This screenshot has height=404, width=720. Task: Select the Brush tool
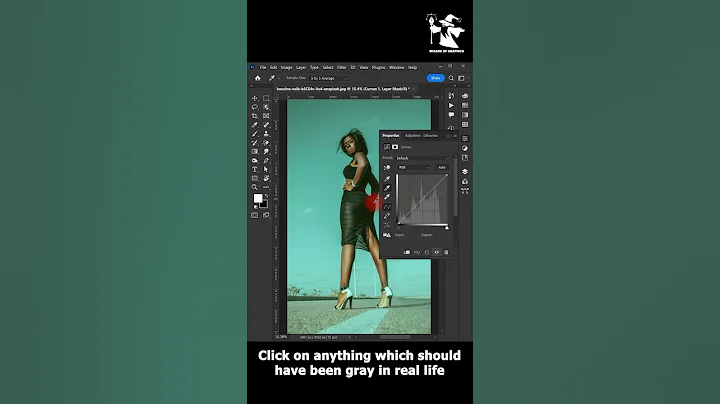(x=255, y=134)
